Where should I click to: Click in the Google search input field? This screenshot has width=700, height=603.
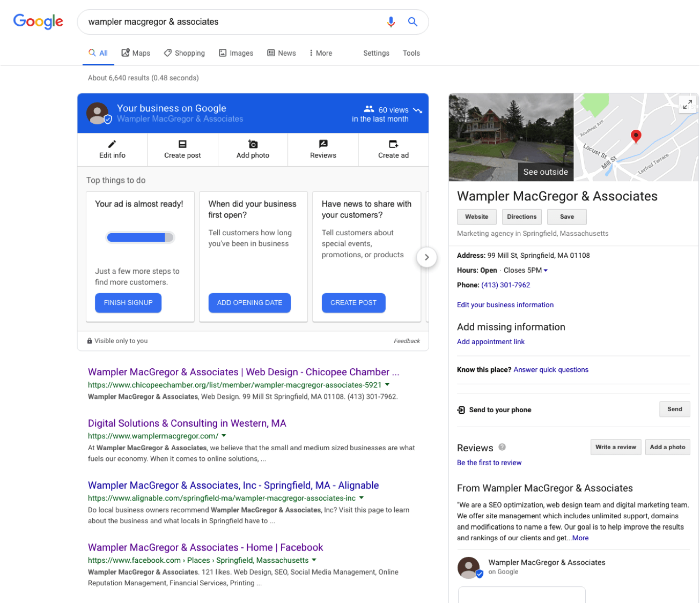(x=233, y=22)
